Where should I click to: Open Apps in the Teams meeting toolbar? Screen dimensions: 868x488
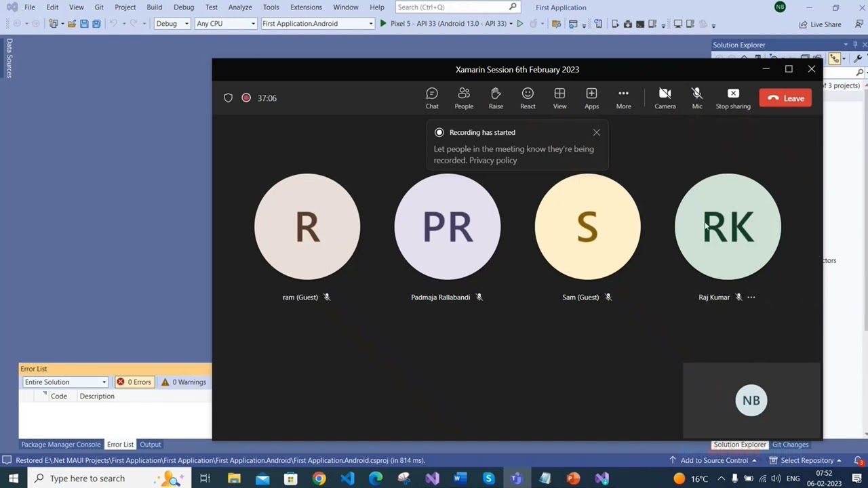[591, 98]
